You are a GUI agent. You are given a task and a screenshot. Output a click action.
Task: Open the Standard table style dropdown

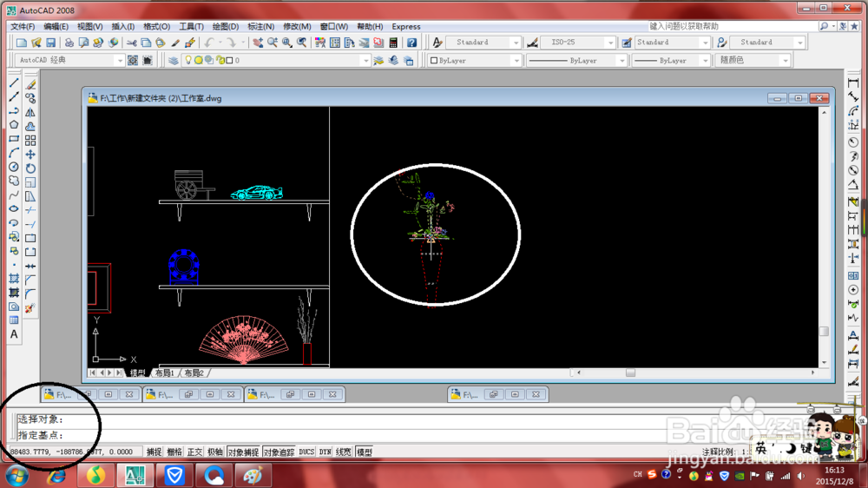coord(705,43)
